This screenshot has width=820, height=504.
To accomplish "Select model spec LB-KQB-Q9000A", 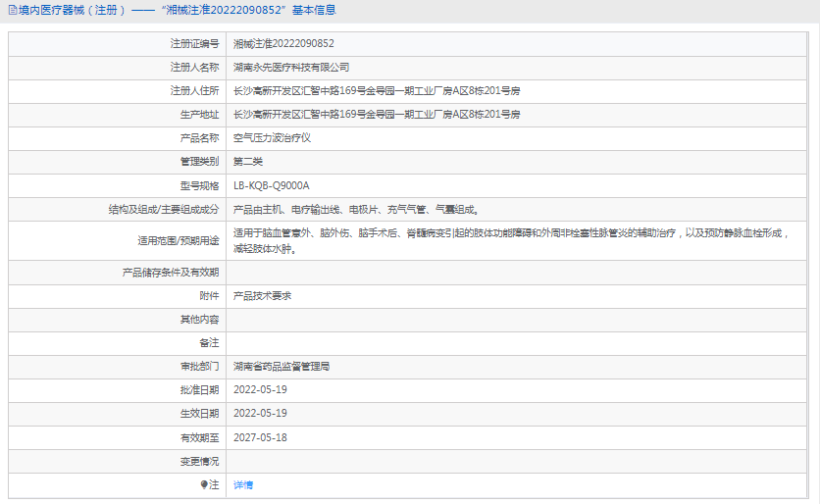I will coord(272,185).
